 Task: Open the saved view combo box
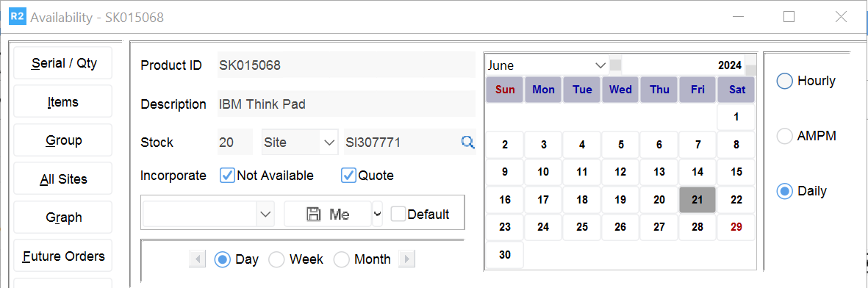click(x=209, y=214)
